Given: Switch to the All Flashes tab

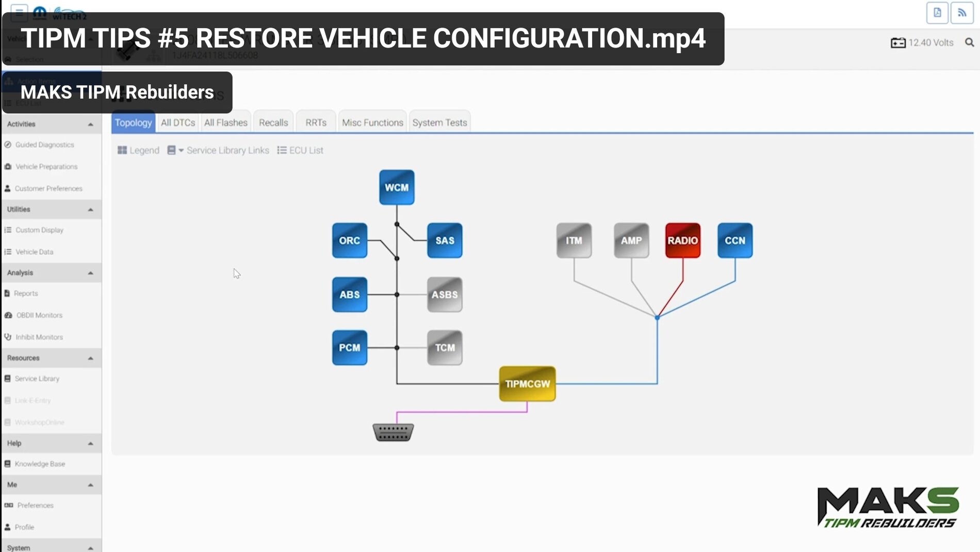Looking at the screenshot, I should click(226, 122).
